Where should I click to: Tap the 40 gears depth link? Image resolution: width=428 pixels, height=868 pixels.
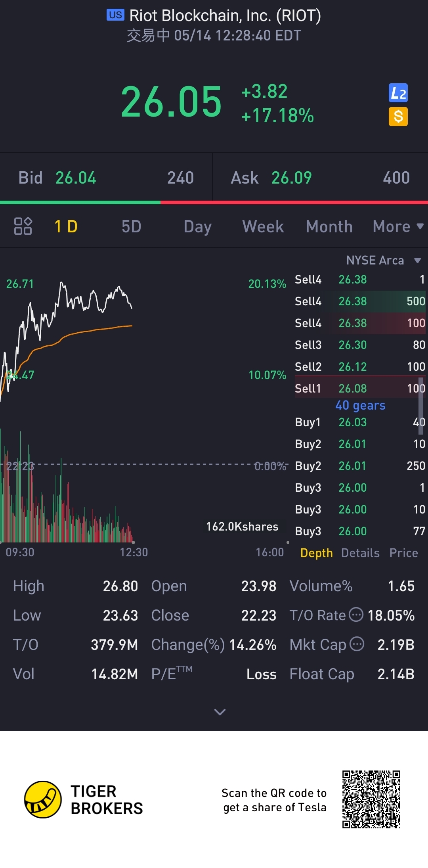click(360, 405)
